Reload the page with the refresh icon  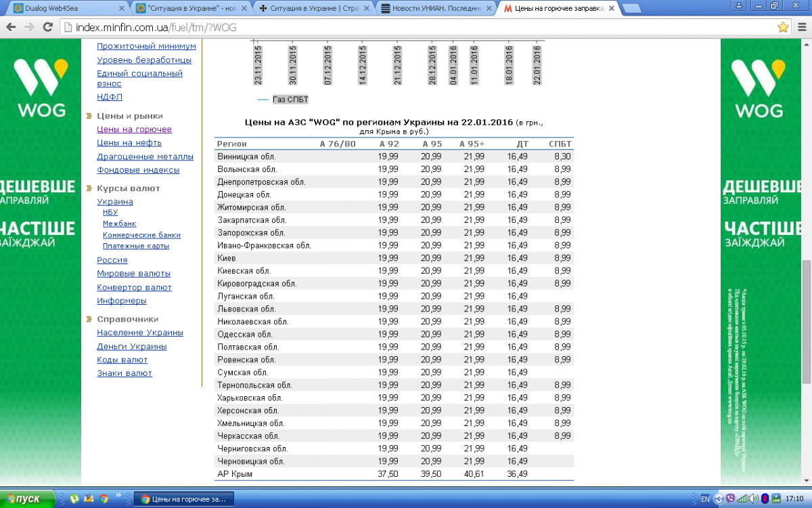(48, 27)
